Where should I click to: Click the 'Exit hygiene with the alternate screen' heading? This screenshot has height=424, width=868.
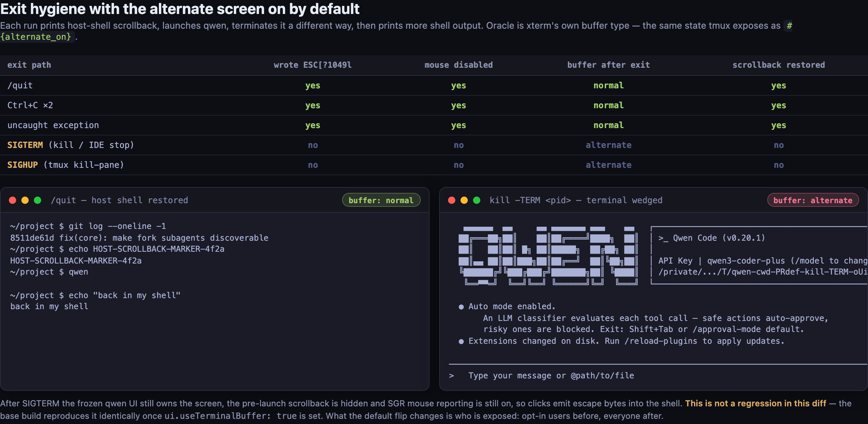180,9
